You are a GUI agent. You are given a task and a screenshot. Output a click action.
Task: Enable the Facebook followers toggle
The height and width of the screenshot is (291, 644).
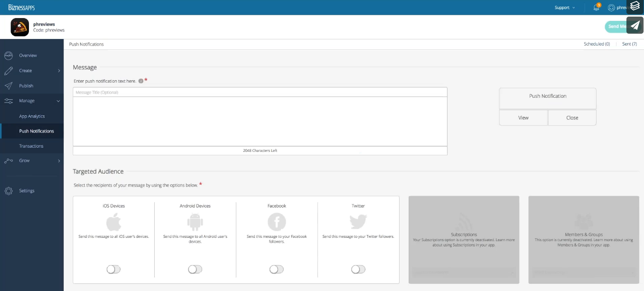point(276,270)
